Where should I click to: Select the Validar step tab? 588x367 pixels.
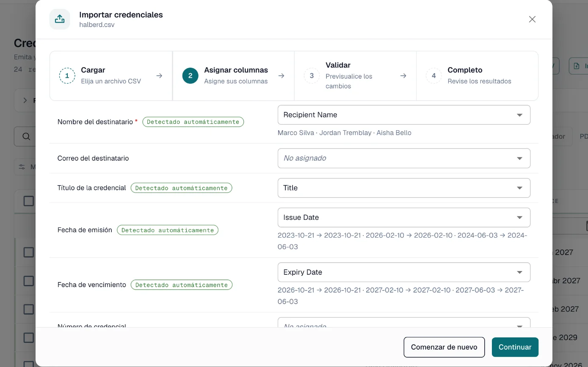[355, 76]
